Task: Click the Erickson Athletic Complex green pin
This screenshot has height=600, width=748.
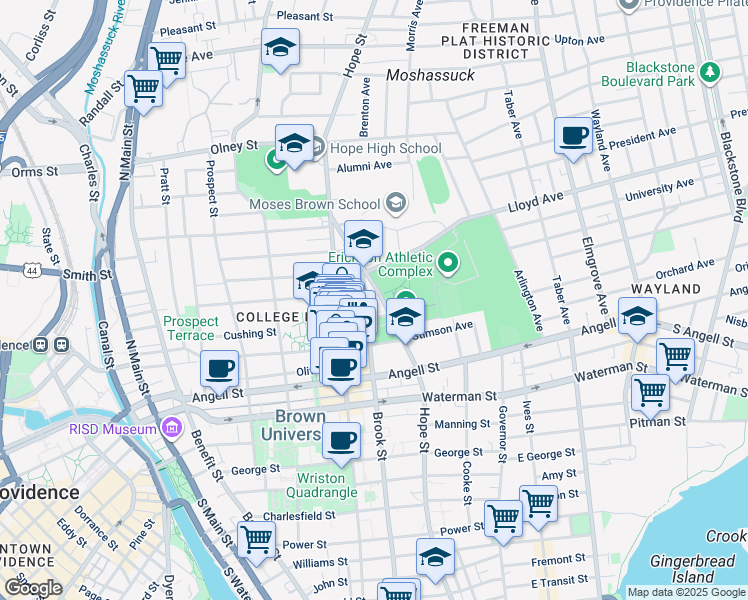Action: coord(447,264)
